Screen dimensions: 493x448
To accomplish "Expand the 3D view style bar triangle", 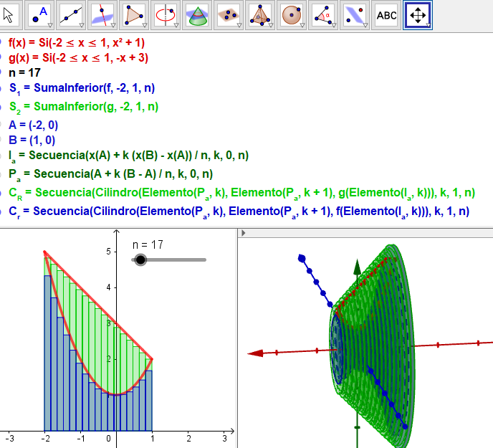I will [x=242, y=234].
